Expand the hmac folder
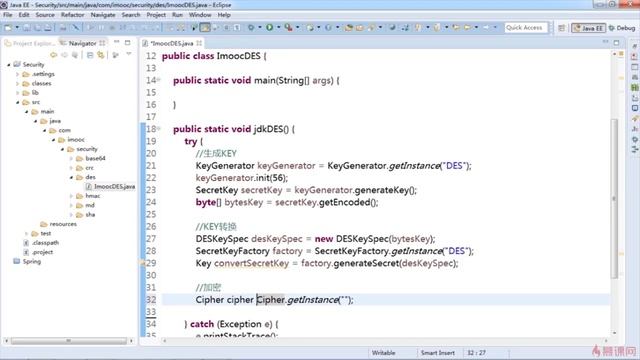 click(x=71, y=196)
